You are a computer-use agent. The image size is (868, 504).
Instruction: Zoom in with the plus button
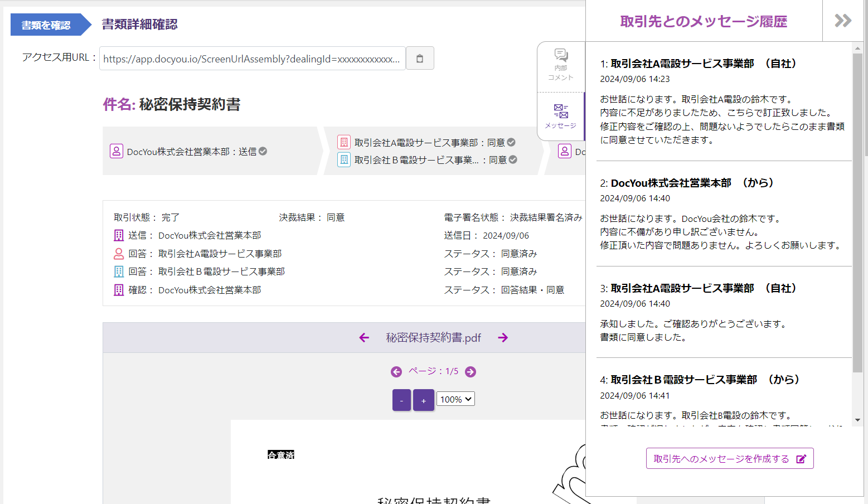pos(424,400)
